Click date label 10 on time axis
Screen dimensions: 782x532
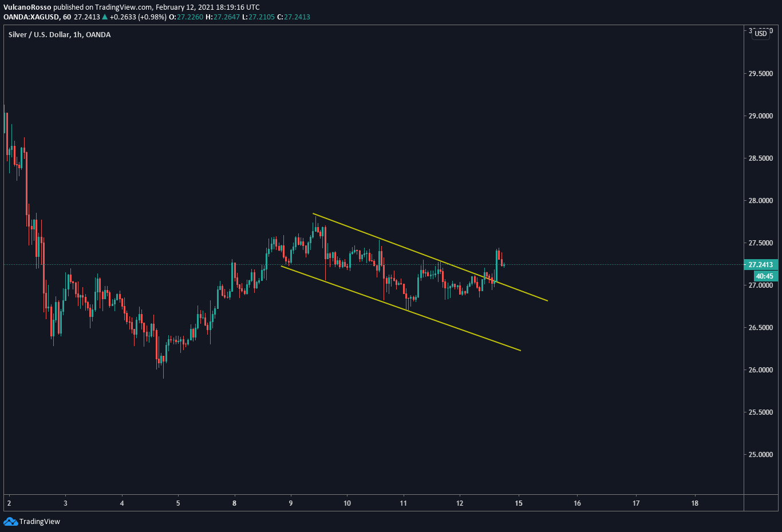(x=347, y=503)
